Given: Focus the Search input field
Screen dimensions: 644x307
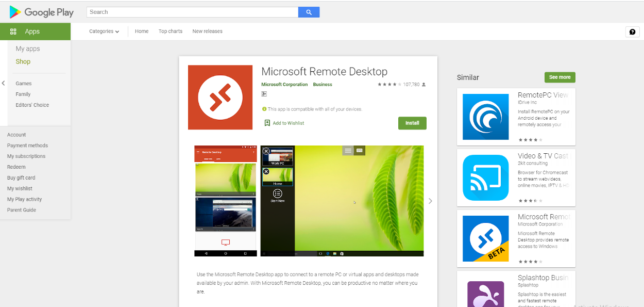Looking at the screenshot, I should [193, 12].
